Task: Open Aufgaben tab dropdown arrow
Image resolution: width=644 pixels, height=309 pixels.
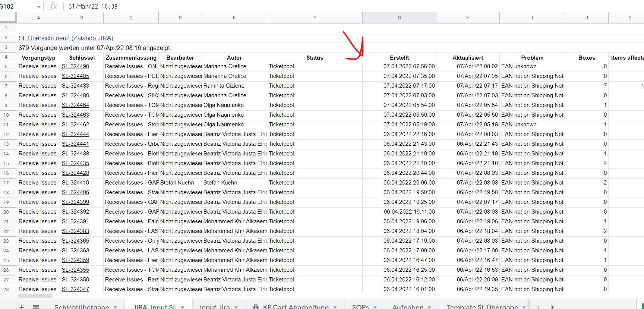Action: point(429,307)
